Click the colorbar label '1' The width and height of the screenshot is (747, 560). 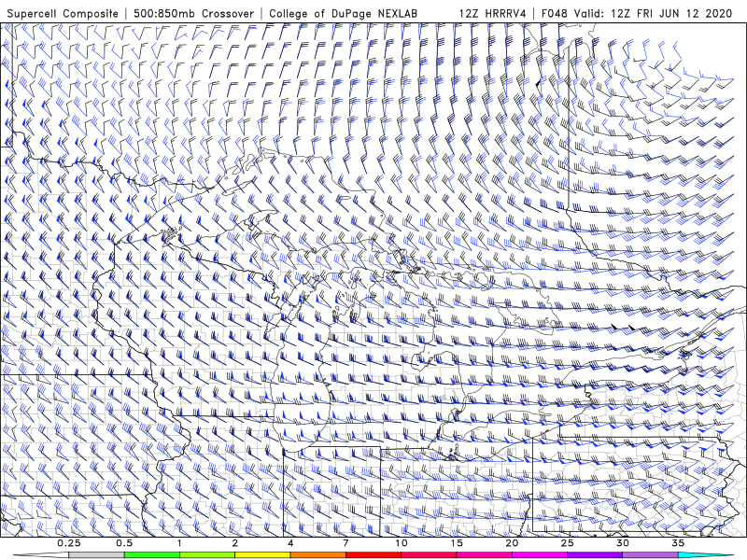[x=179, y=543]
